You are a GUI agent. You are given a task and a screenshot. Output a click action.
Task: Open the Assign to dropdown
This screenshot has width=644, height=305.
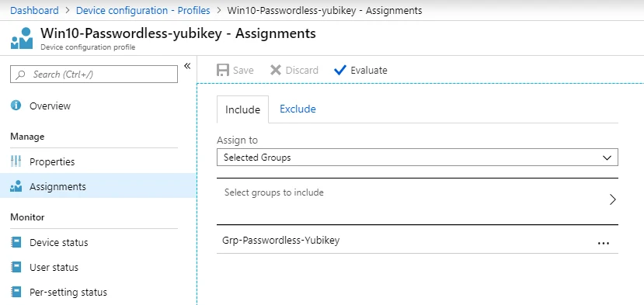417,158
